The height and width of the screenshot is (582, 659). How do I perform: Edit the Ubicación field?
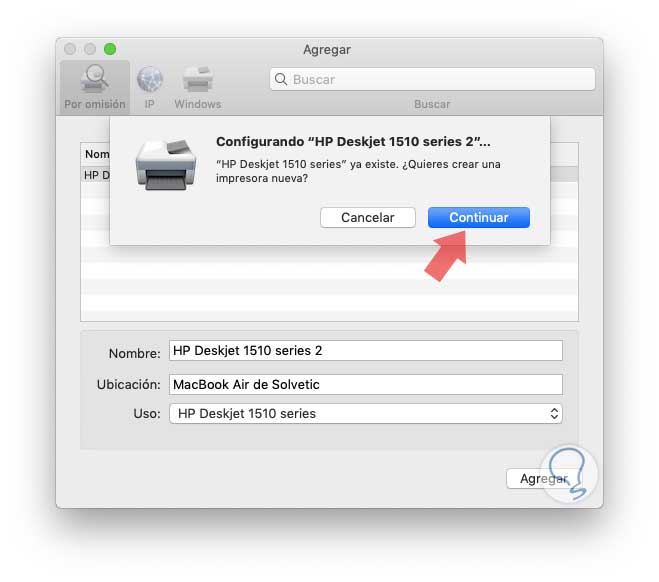click(366, 384)
